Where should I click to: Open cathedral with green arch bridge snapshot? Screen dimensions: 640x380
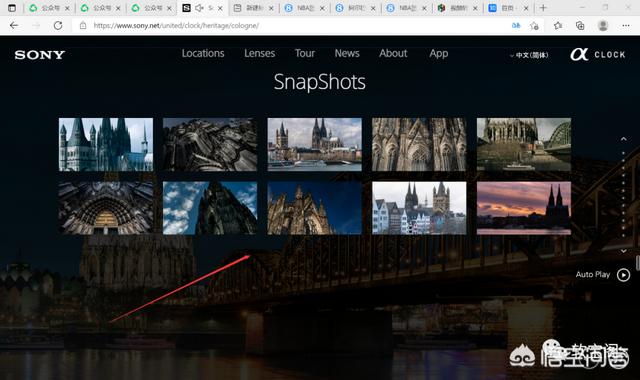click(x=524, y=144)
